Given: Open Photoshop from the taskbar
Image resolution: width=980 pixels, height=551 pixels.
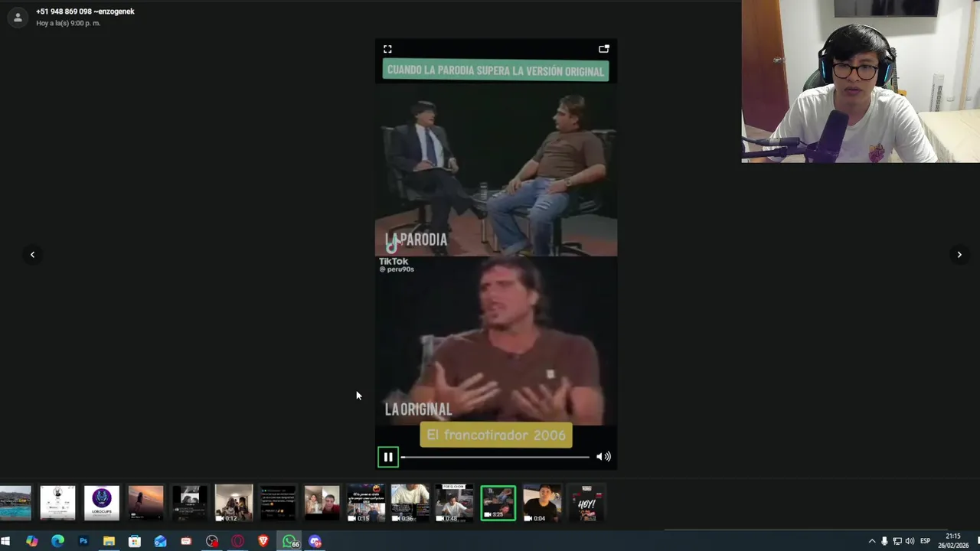Looking at the screenshot, I should tap(83, 541).
